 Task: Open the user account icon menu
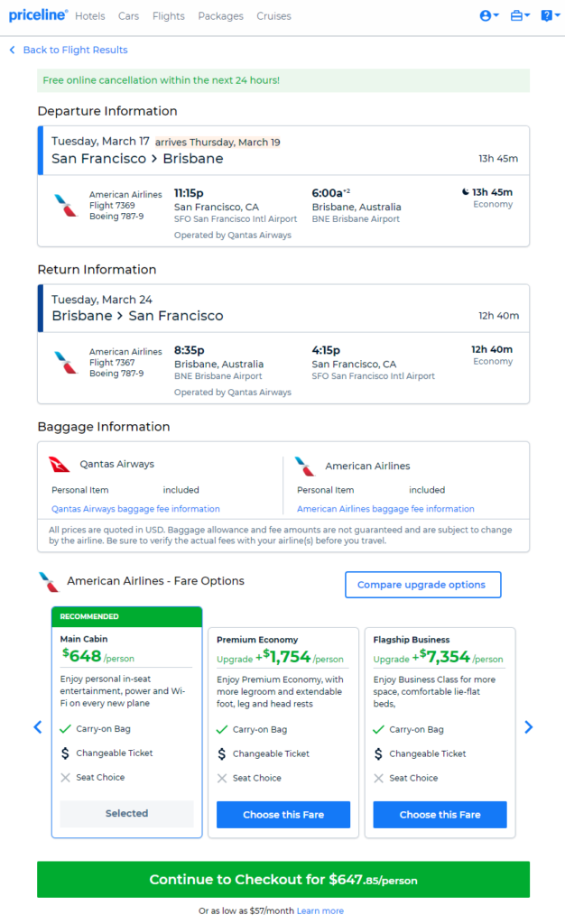click(486, 16)
